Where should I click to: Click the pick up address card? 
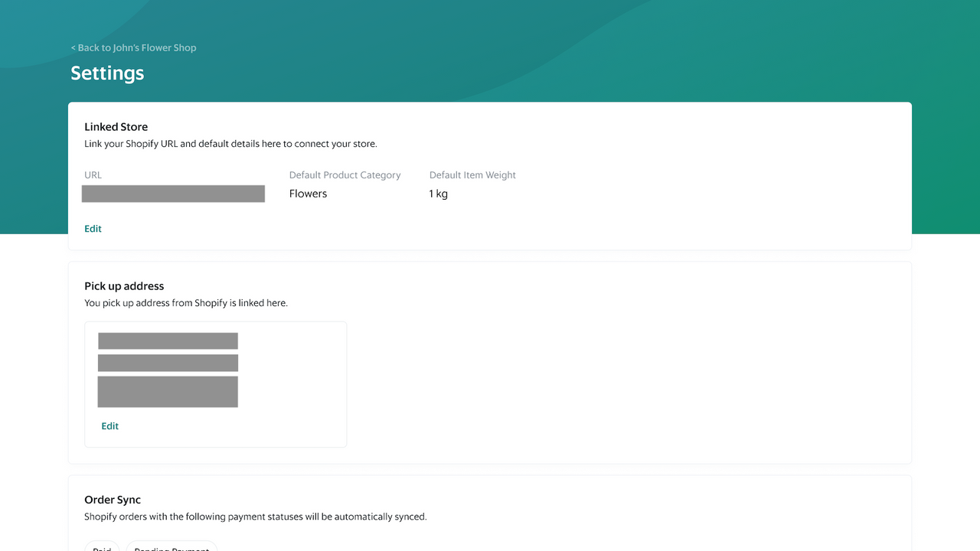coord(215,383)
